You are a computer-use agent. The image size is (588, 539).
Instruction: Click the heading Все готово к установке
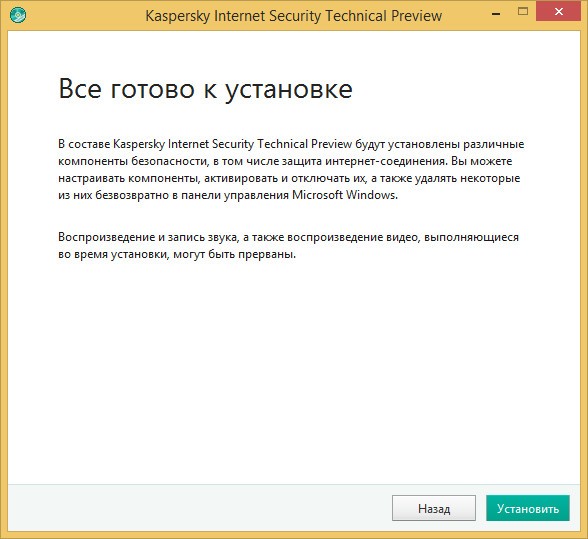pyautogui.click(x=206, y=90)
